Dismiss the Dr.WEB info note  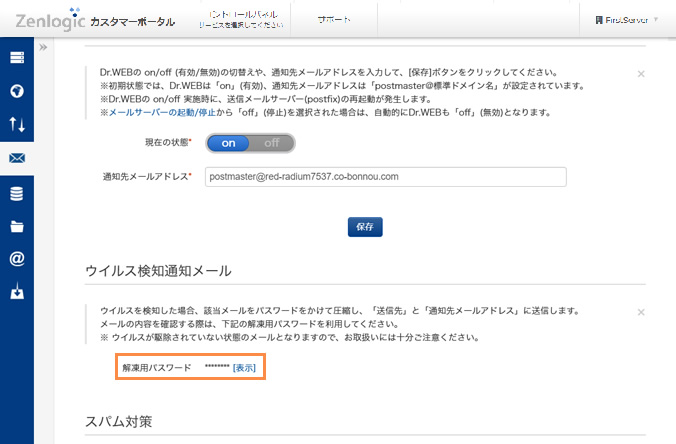click(641, 74)
